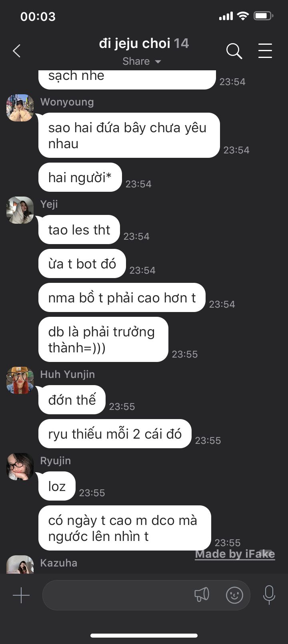Tap the member count 14
The image size is (288, 644).
tap(181, 43)
